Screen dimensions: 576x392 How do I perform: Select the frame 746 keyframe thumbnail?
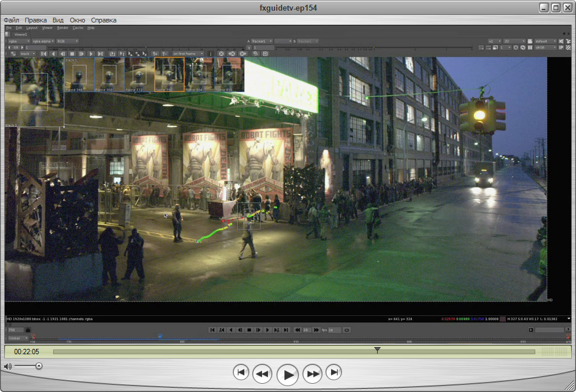tap(80, 74)
